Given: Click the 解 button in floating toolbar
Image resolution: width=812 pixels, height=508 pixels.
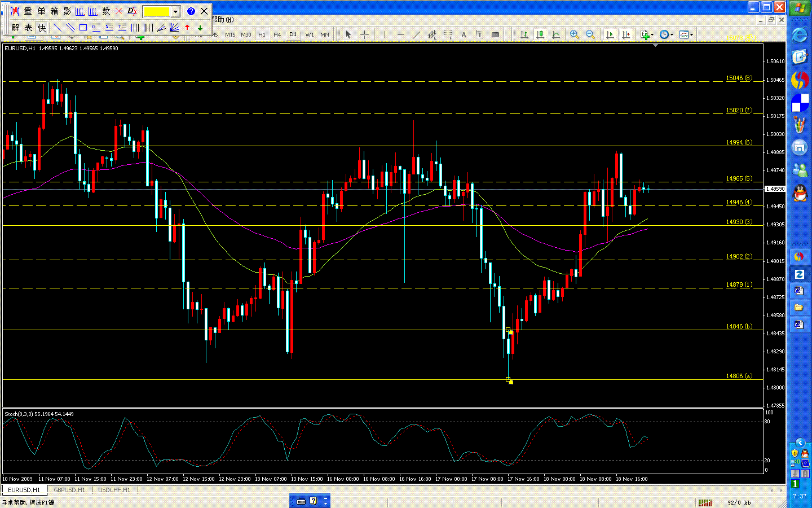Looking at the screenshot, I should pyautogui.click(x=15, y=28).
